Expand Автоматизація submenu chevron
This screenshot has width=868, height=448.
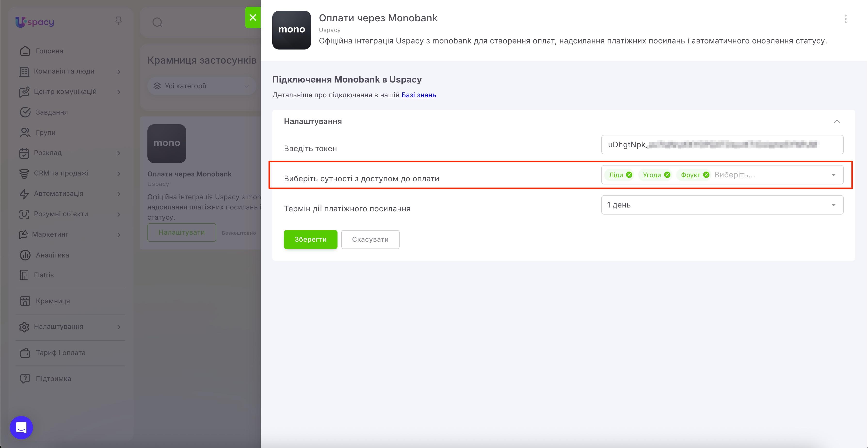119,194
